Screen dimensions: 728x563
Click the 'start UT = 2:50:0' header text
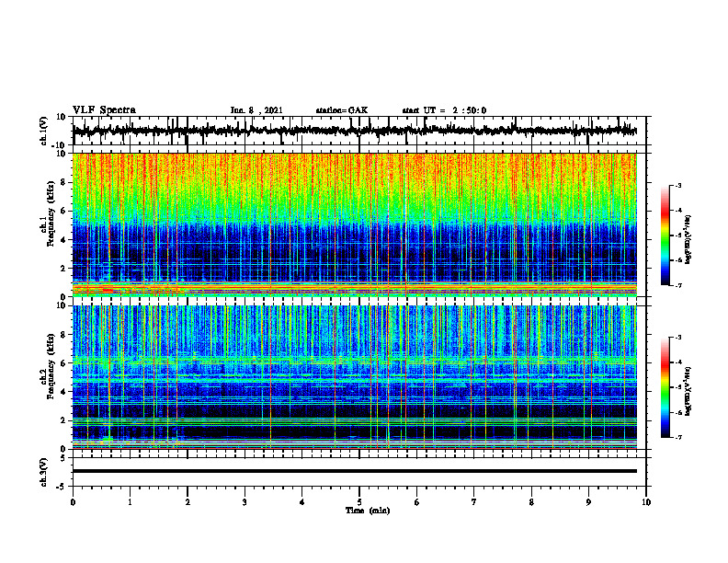[x=444, y=110]
